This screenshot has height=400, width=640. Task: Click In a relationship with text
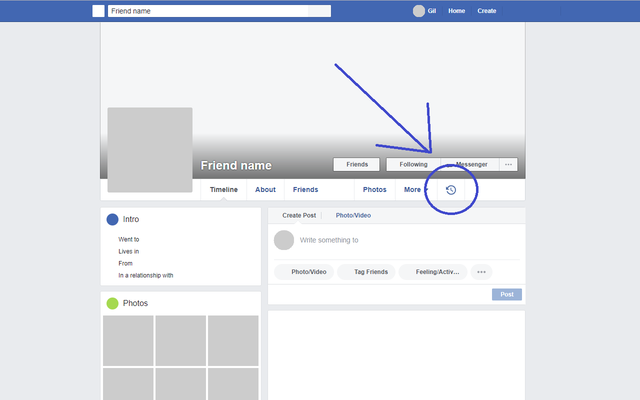click(x=146, y=276)
